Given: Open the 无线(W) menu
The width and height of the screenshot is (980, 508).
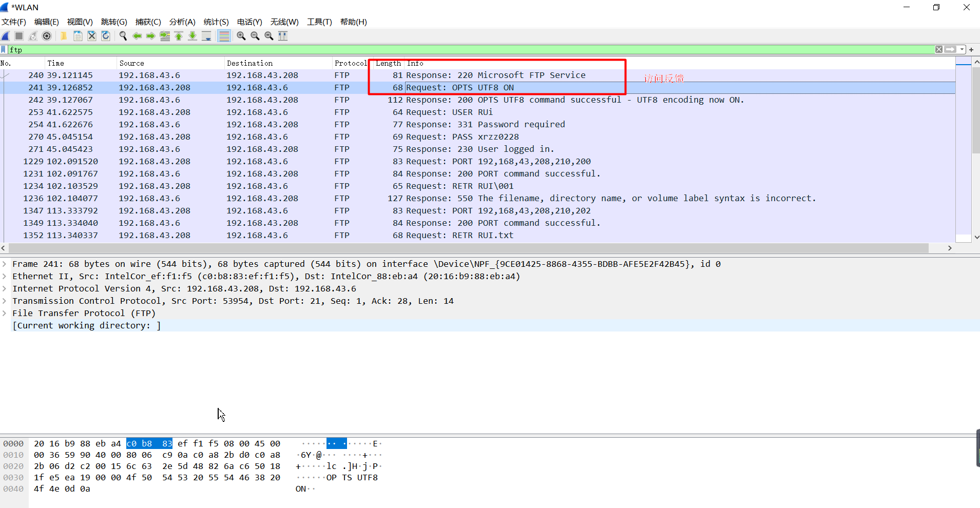Looking at the screenshot, I should point(284,22).
